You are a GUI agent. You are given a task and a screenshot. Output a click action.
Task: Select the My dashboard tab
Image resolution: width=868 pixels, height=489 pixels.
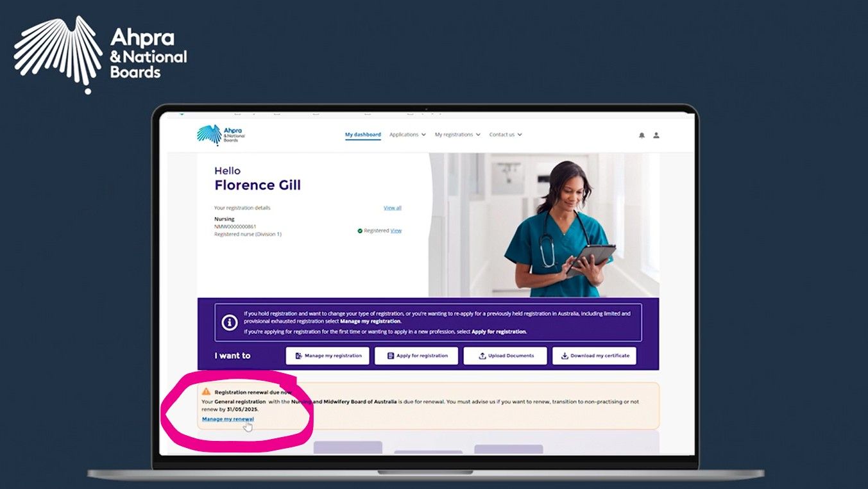363,135
